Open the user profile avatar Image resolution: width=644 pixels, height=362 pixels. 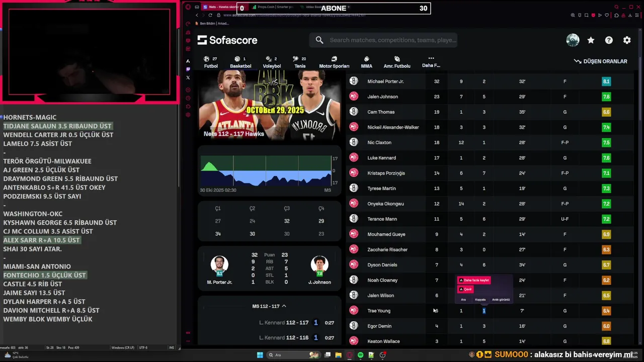[573, 40]
